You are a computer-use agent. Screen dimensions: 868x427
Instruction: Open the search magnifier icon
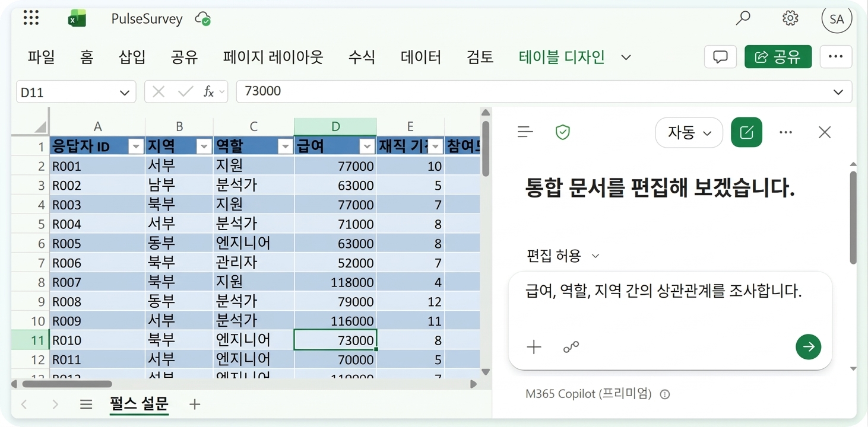[x=743, y=18]
